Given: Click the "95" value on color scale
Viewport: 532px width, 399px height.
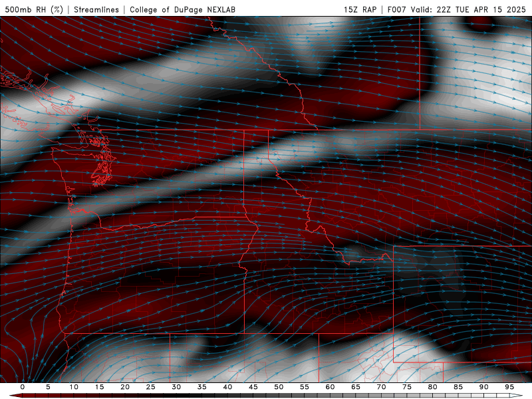Looking at the screenshot, I should pos(509,387).
